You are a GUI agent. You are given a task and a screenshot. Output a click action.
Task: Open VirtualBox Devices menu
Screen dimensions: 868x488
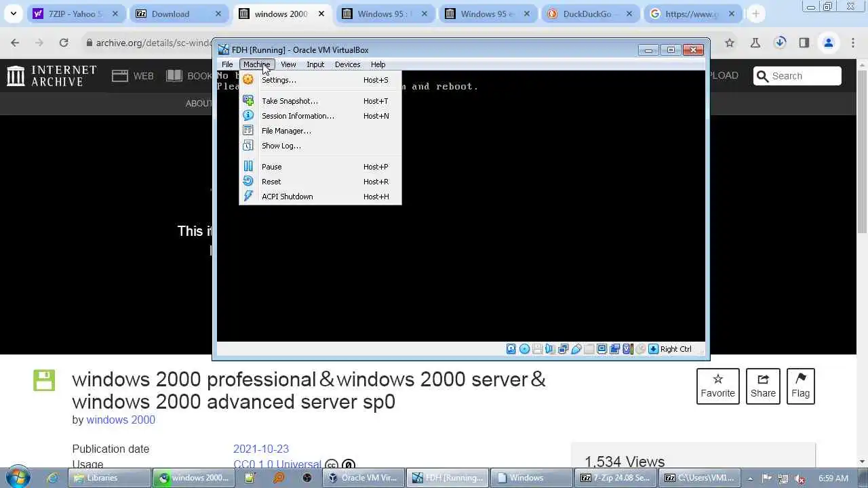point(347,64)
